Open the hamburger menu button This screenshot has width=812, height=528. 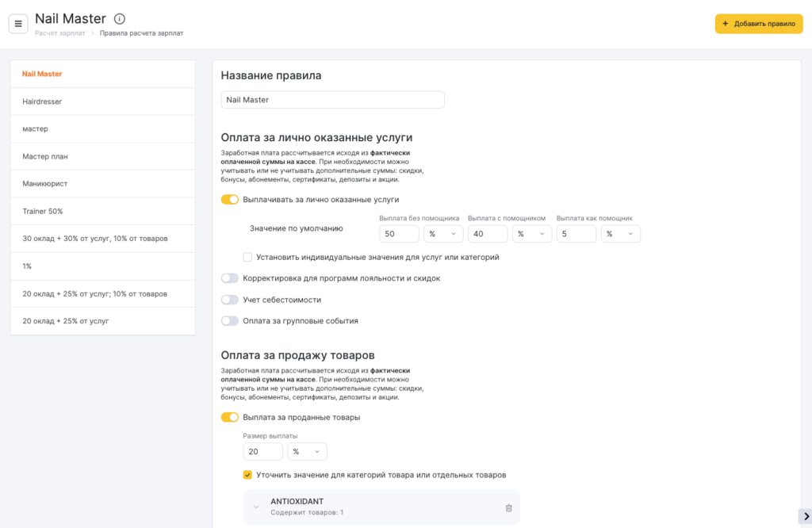18,24
